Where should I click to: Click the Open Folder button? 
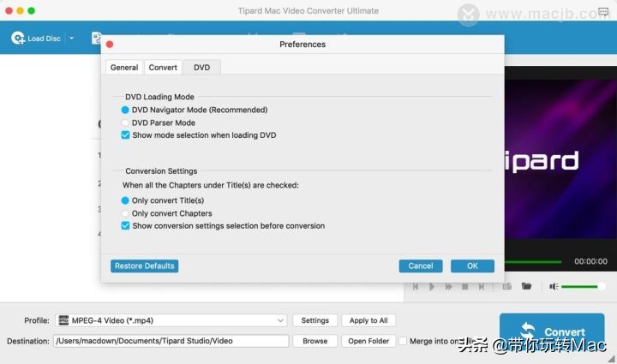(x=368, y=341)
